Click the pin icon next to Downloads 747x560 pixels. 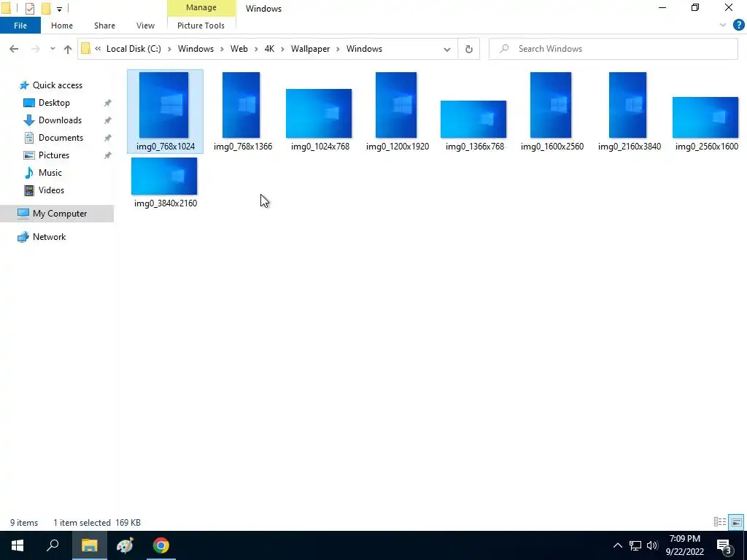108,120
